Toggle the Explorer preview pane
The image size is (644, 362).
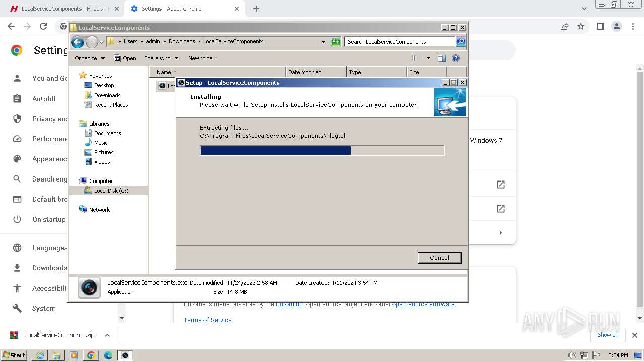442,58
